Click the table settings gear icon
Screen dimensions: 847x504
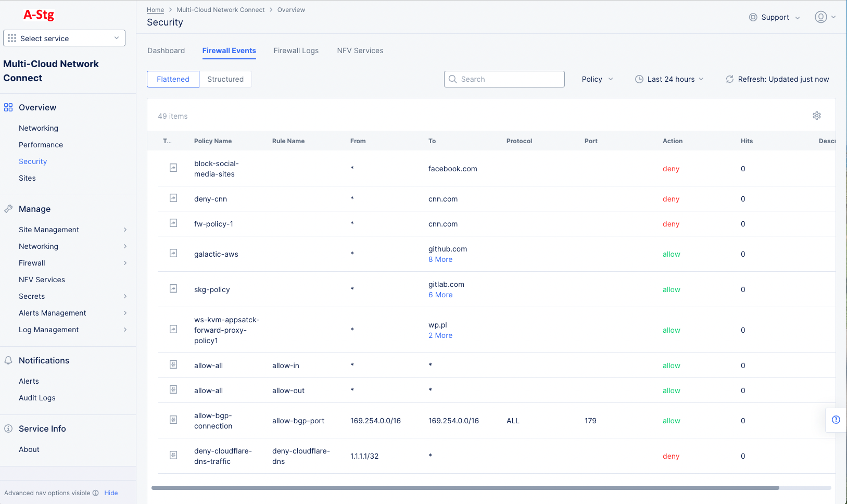[816, 116]
